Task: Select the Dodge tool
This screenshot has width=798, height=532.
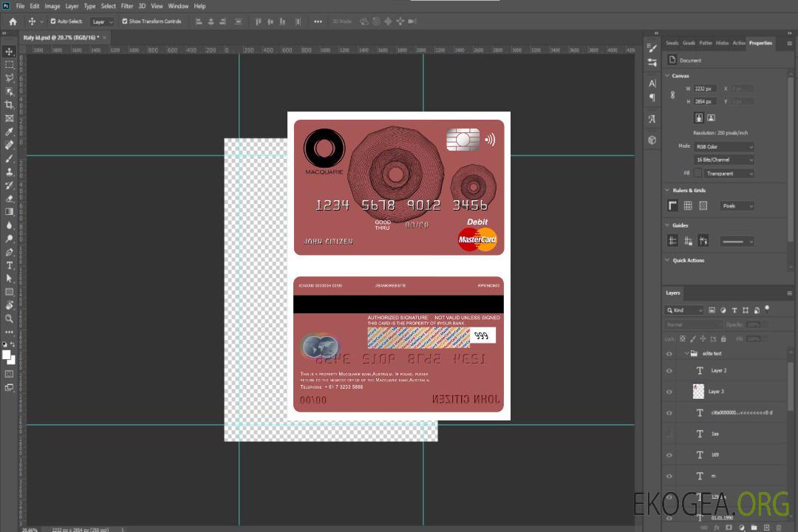Action: [9, 239]
